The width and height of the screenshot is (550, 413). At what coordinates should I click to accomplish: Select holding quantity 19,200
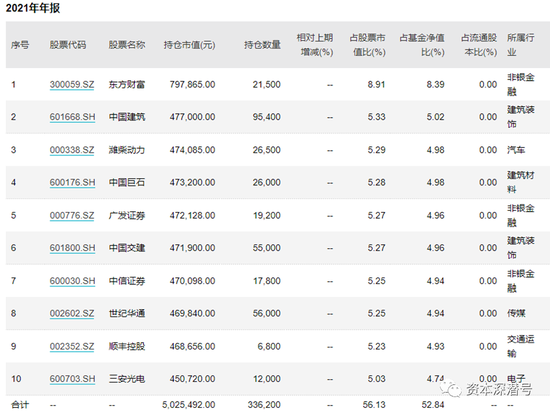(x=267, y=215)
